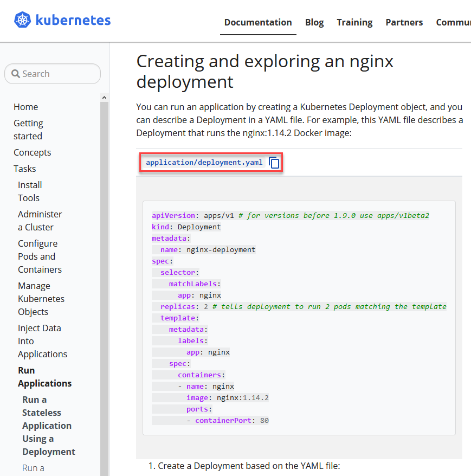Click the 'matchLabels:' line in code
471x476 pixels.
pos(195,284)
